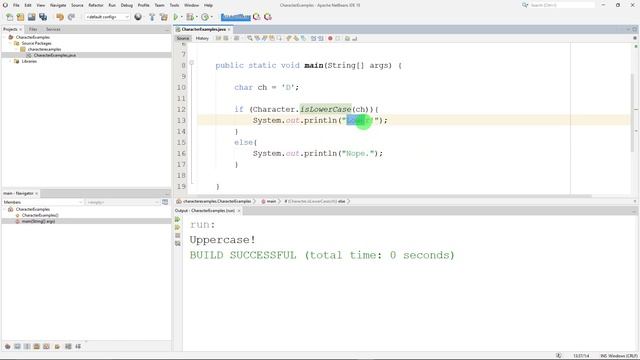640x360 pixels.
Task: Click the Search field in title bar
Action: 562,5
